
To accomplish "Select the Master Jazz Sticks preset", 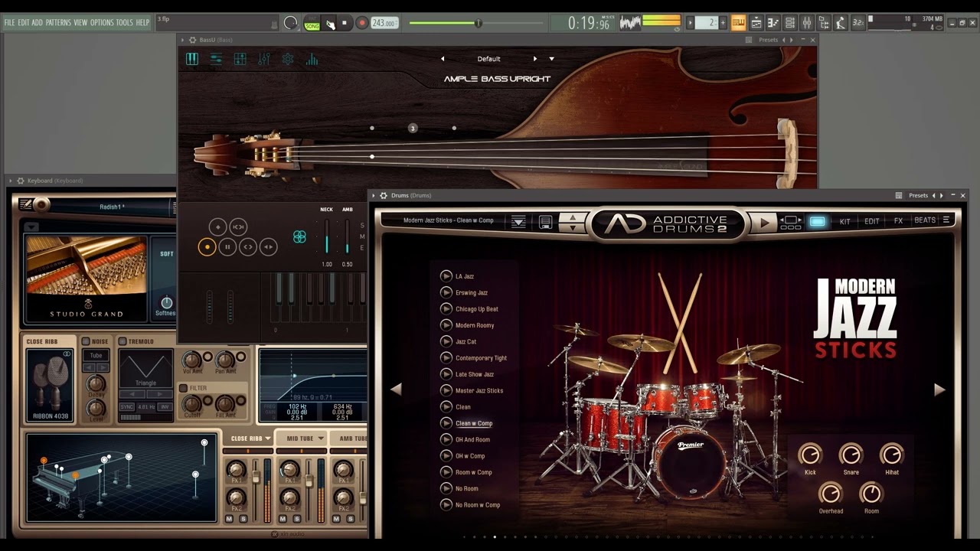I will tap(479, 390).
